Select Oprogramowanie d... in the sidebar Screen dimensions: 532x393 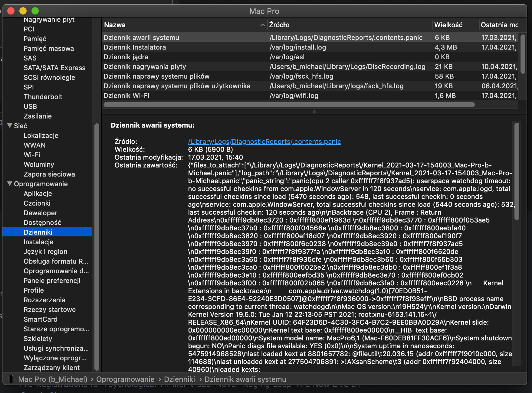click(56, 271)
